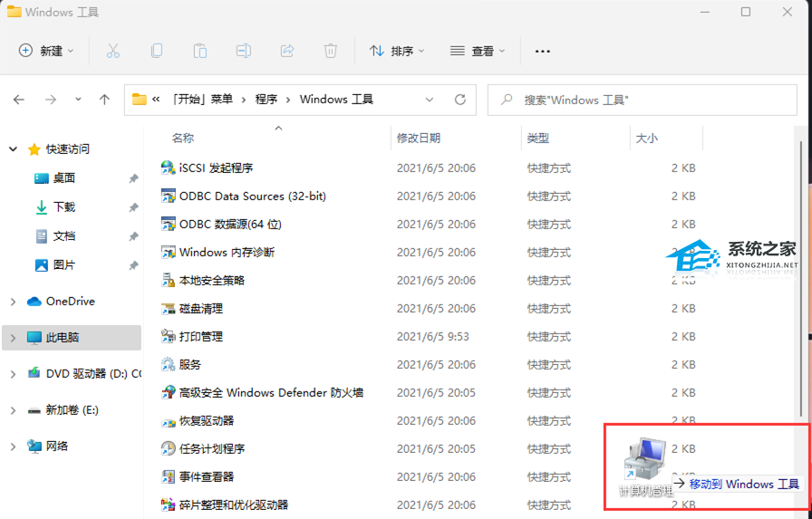Open 下载 in quick access
Image resolution: width=812 pixels, height=519 pixels.
63,207
